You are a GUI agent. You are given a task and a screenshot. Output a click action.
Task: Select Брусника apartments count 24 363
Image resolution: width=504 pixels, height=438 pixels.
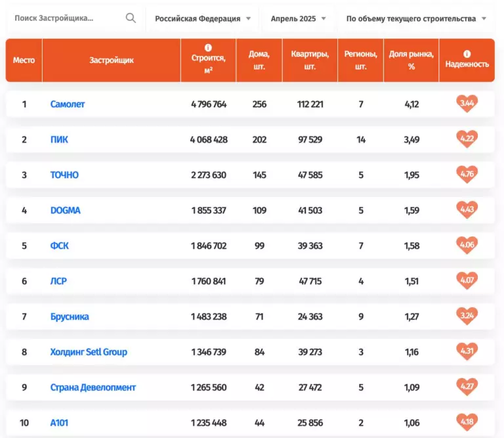[x=310, y=317]
